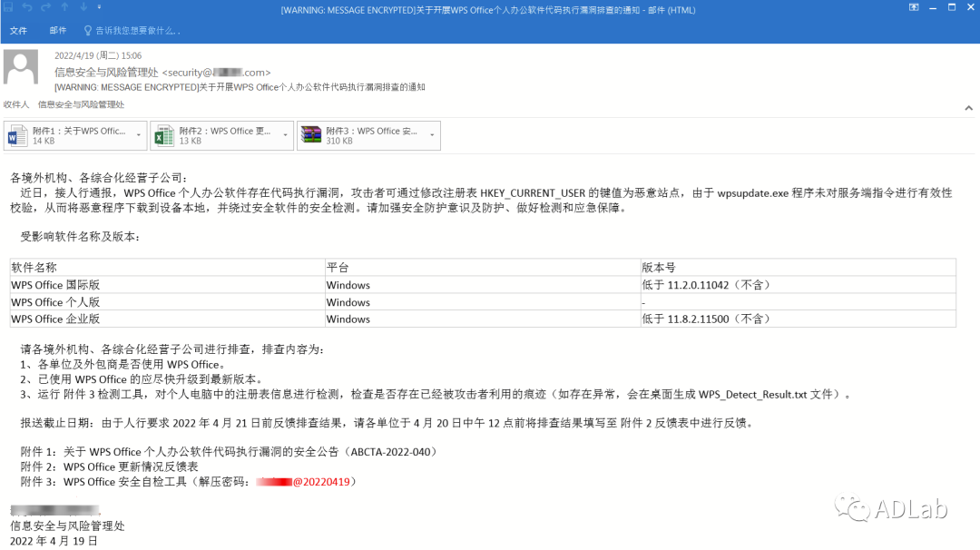
Task: Select the Reply up-arrow icon in Quick Access Toolbar
Action: tap(64, 6)
